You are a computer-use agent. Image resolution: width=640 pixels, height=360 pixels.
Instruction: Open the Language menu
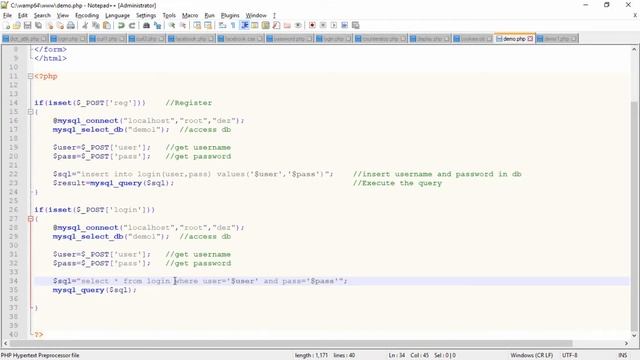pos(117,16)
